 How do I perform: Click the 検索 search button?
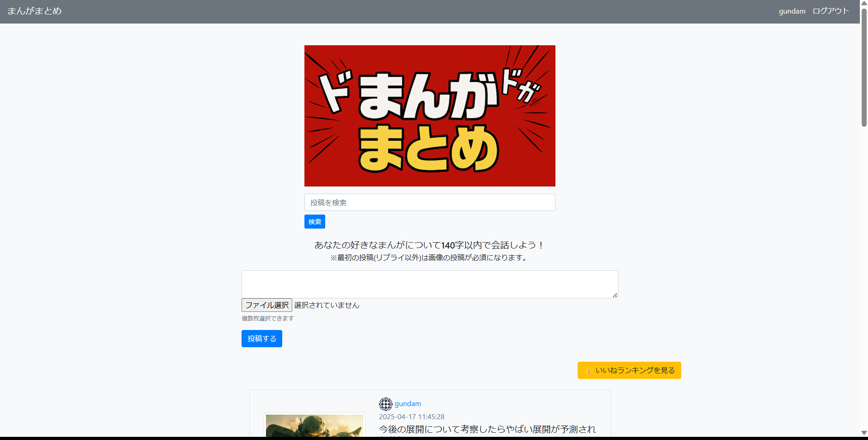[315, 222]
